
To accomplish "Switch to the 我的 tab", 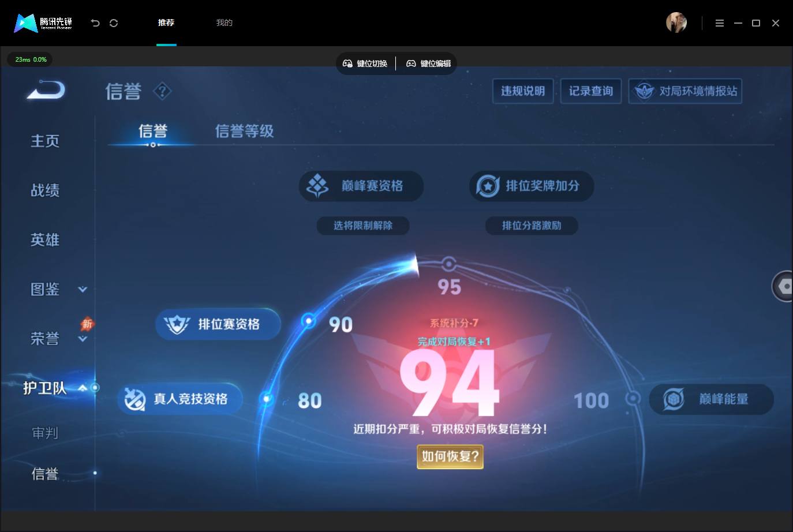I will coord(225,23).
